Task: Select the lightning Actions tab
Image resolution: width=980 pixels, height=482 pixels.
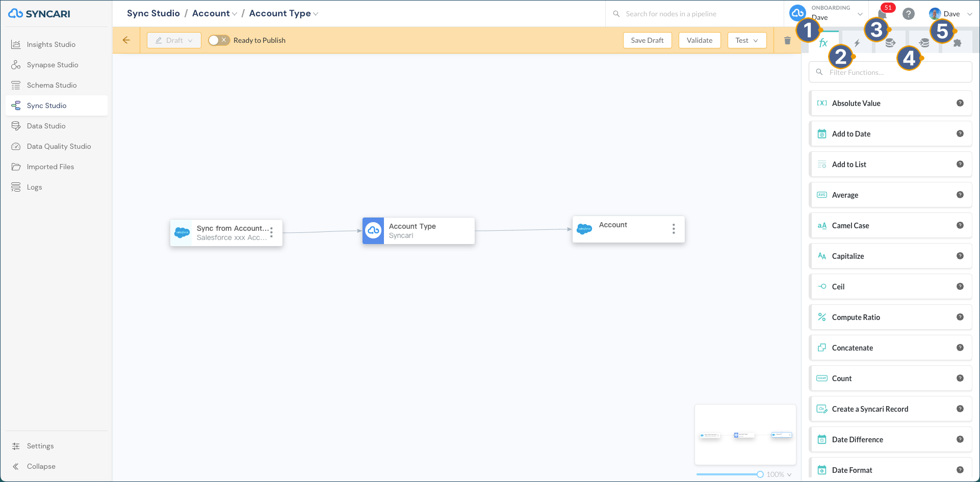Action: [x=857, y=43]
